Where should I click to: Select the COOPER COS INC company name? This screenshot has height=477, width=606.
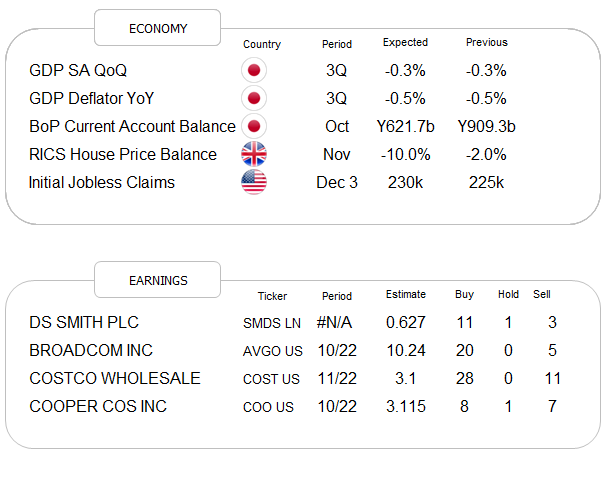(x=98, y=407)
